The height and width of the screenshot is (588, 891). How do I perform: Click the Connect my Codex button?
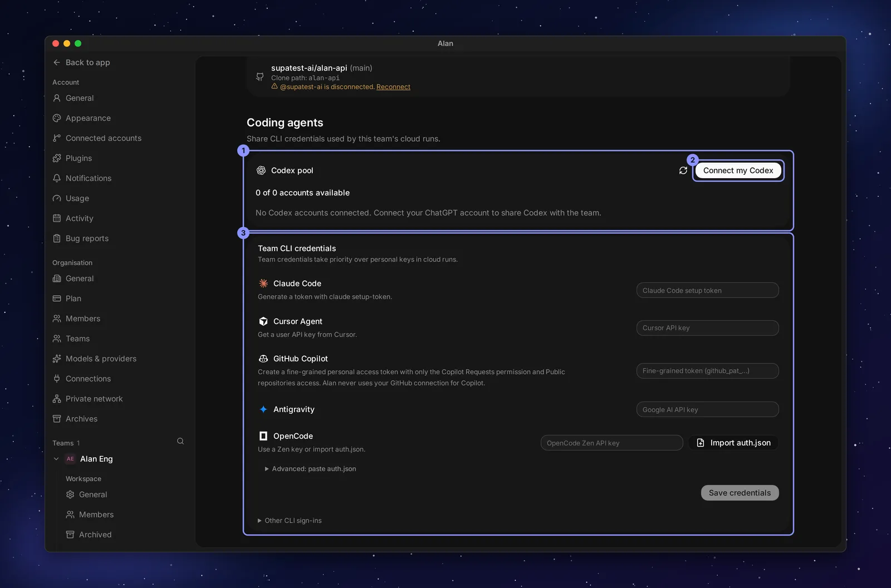pos(738,170)
